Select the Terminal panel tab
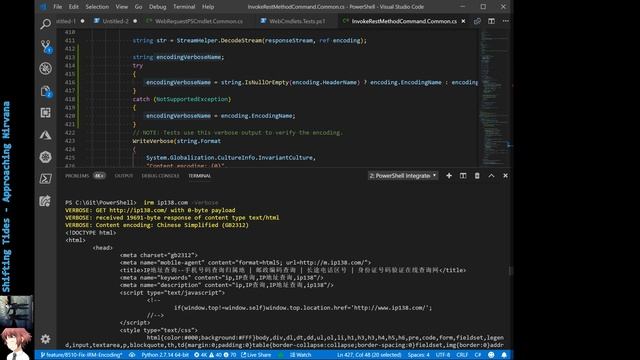Screen dimensions: 640x360 [x=200, y=176]
